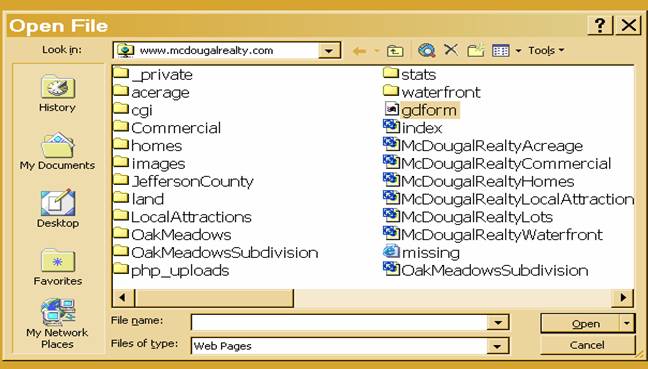Click the horizontal scrollbar thumb
This screenshot has height=369, width=648.
214,298
